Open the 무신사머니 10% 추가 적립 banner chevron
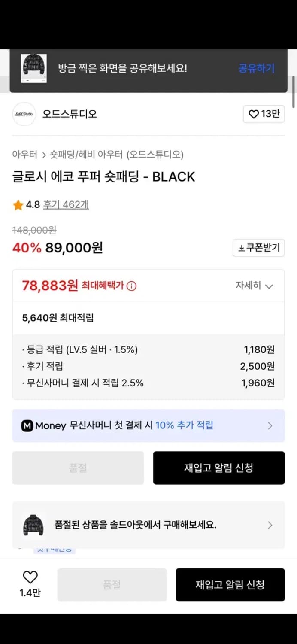This screenshot has width=297, height=644. 270,425
